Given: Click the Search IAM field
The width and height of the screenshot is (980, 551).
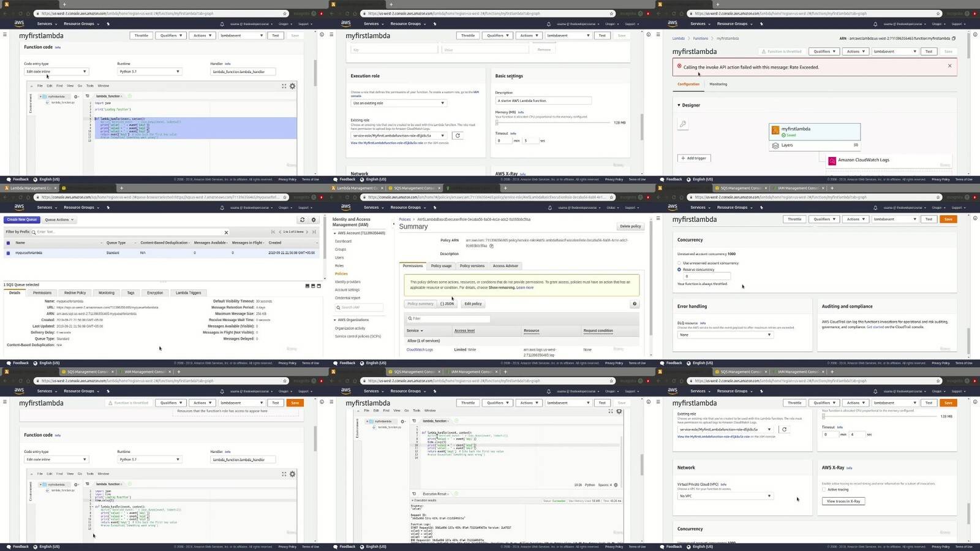Looking at the screenshot, I should click(x=359, y=308).
